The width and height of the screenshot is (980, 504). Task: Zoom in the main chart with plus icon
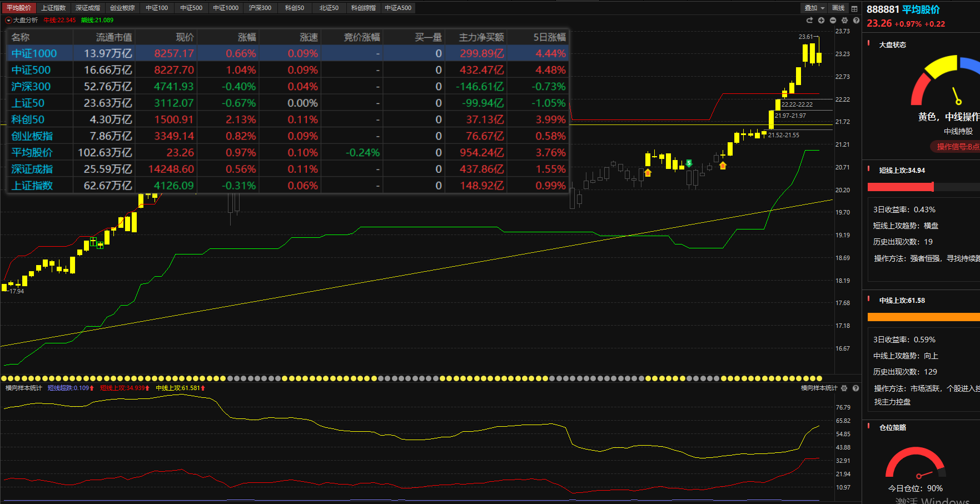point(821,21)
